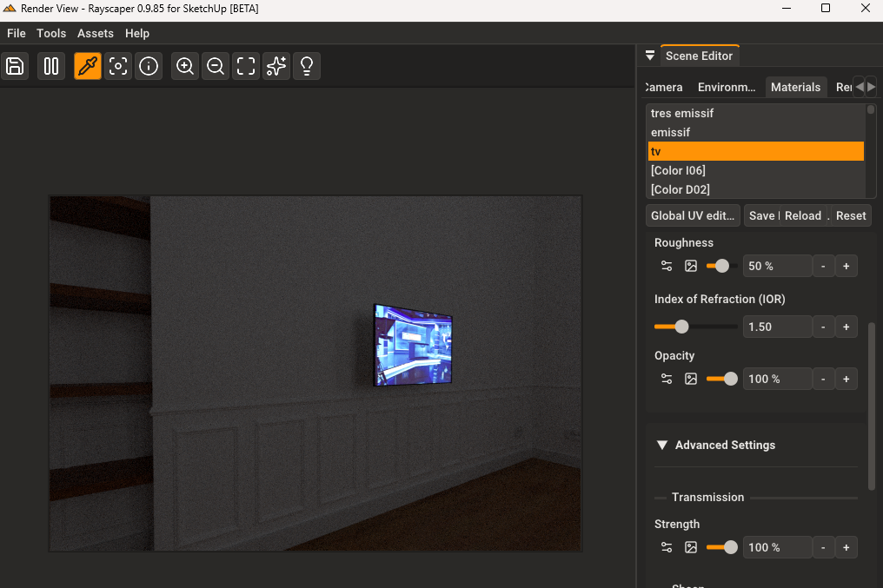The height and width of the screenshot is (588, 883).
Task: Switch to the Environment tab
Action: tap(727, 87)
